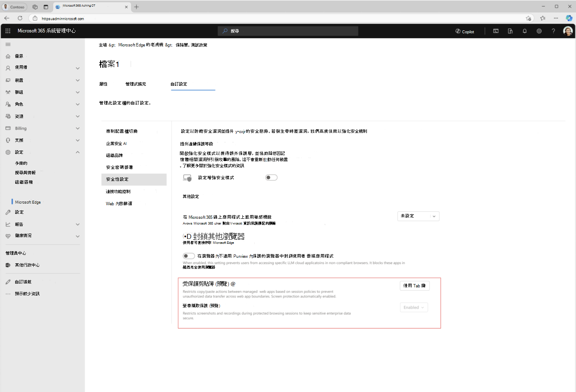Select the 自訂設定 tab
Viewport: 576px width, 392px height.
pos(179,84)
